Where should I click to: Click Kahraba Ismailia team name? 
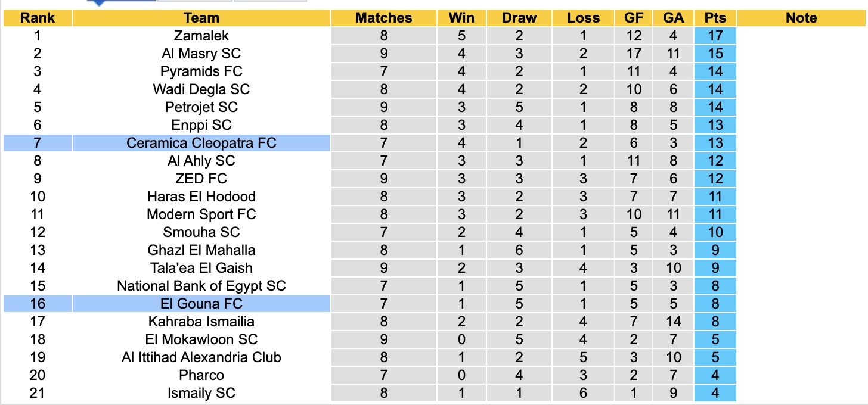tap(201, 322)
